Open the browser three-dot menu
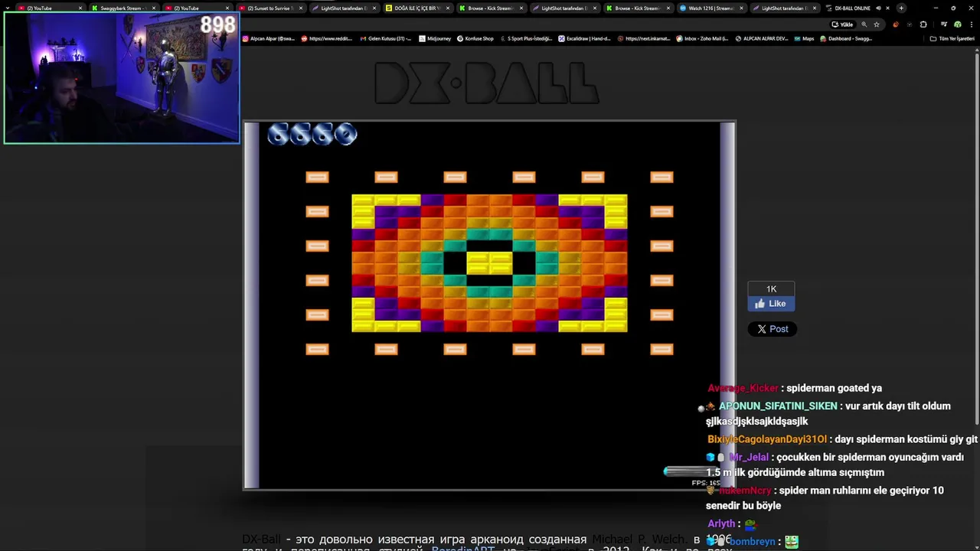Screen dimensions: 980x551 tap(971, 24)
